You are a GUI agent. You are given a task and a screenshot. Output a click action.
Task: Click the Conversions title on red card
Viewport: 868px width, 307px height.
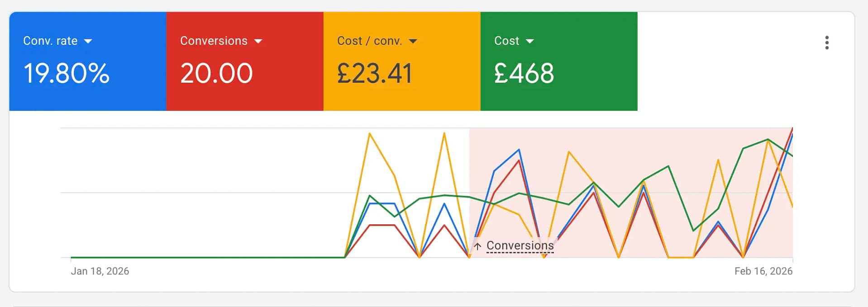click(214, 41)
